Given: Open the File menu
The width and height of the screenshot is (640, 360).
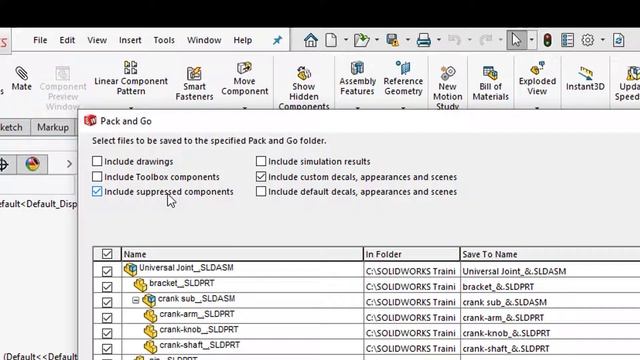Looking at the screenshot, I should 40,40.
